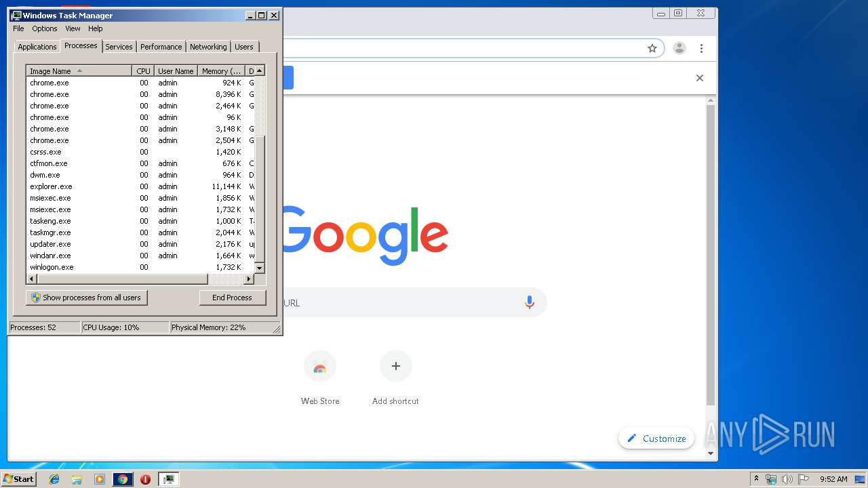Sort processes by CPU column
Image resolution: width=868 pixels, height=488 pixels.
click(x=143, y=71)
